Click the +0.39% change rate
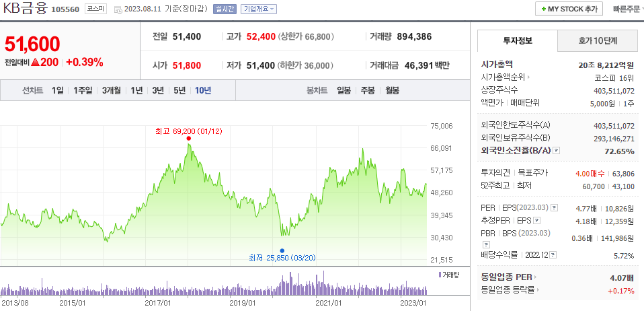Screen dimensions: 644x311 click(84, 63)
